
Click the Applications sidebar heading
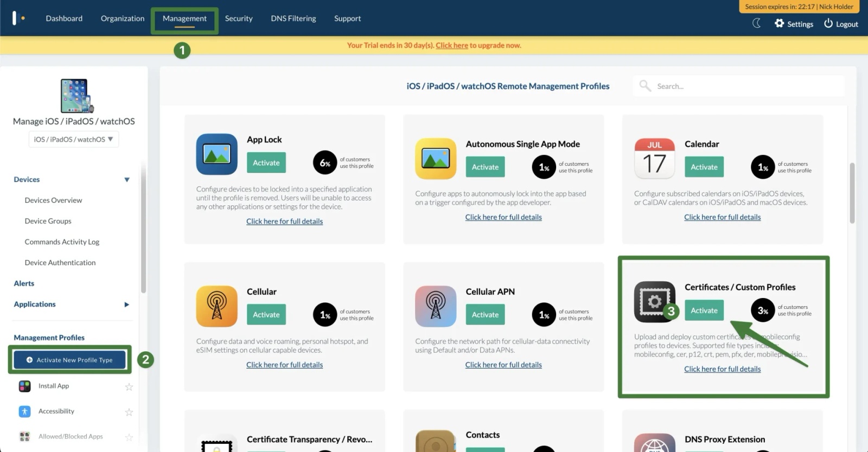click(35, 304)
